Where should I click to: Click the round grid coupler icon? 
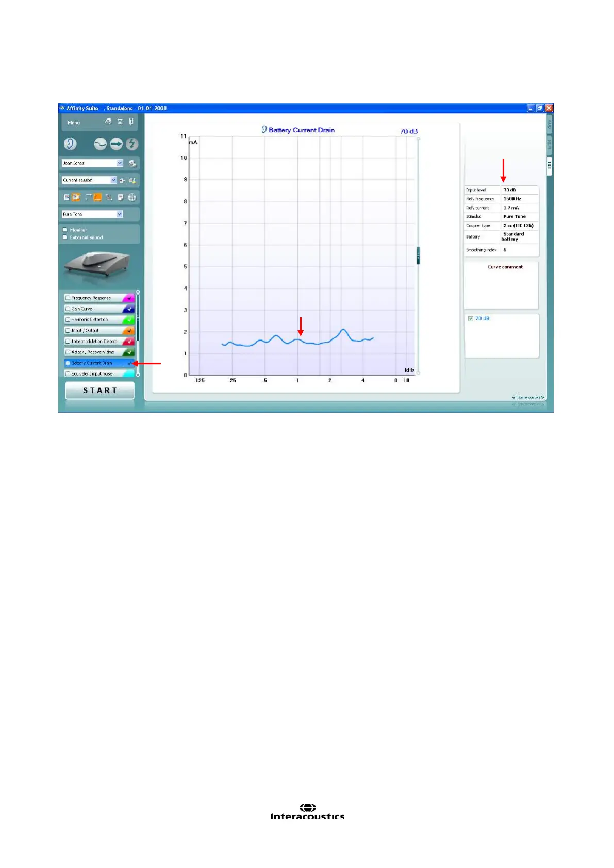point(132,197)
